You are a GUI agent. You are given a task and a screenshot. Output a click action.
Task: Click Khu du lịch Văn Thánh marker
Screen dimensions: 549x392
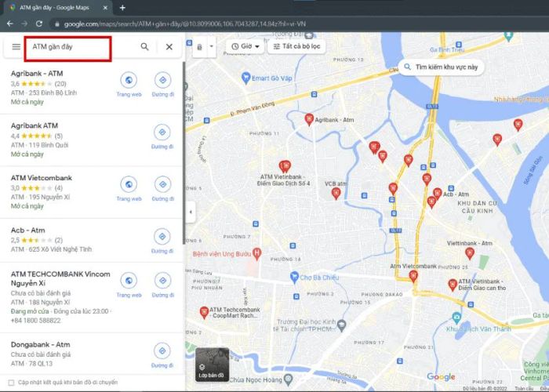[x=456, y=318]
